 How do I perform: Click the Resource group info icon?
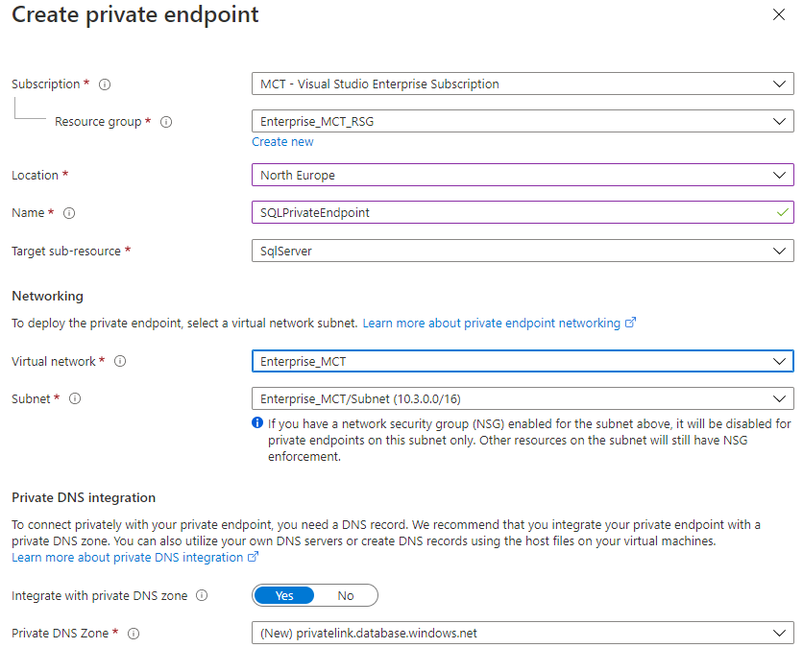(166, 122)
